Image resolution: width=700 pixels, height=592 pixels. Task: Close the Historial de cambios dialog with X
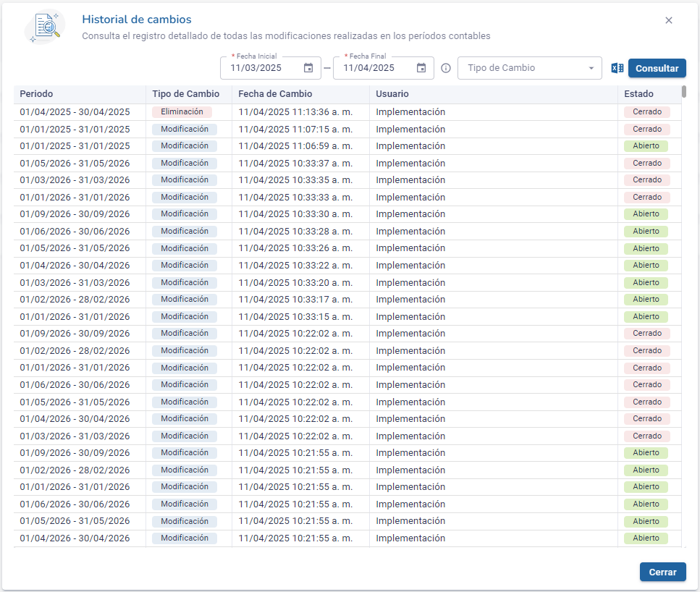[668, 20]
